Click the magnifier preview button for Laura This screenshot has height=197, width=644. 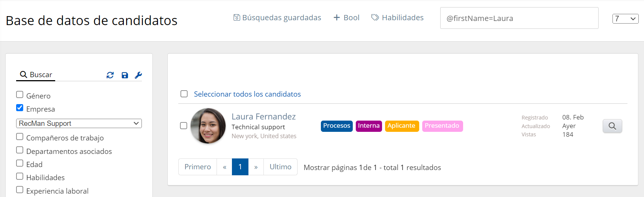pos(612,126)
